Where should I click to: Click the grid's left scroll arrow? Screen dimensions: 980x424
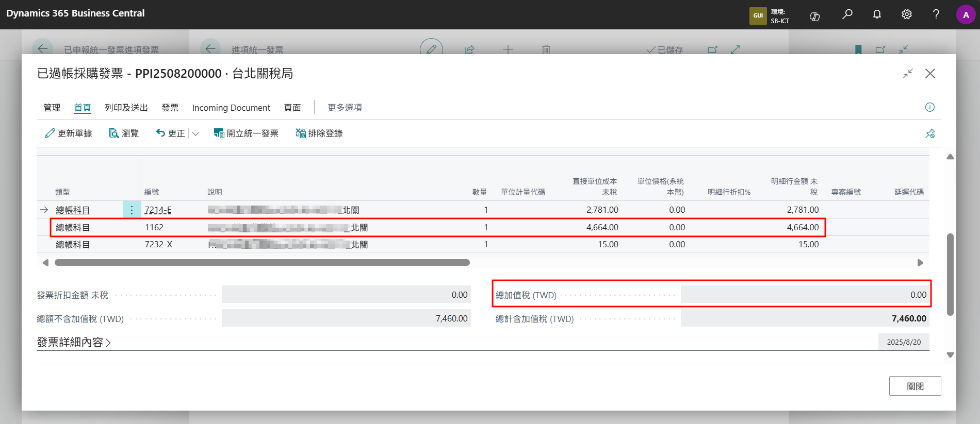coord(45,263)
